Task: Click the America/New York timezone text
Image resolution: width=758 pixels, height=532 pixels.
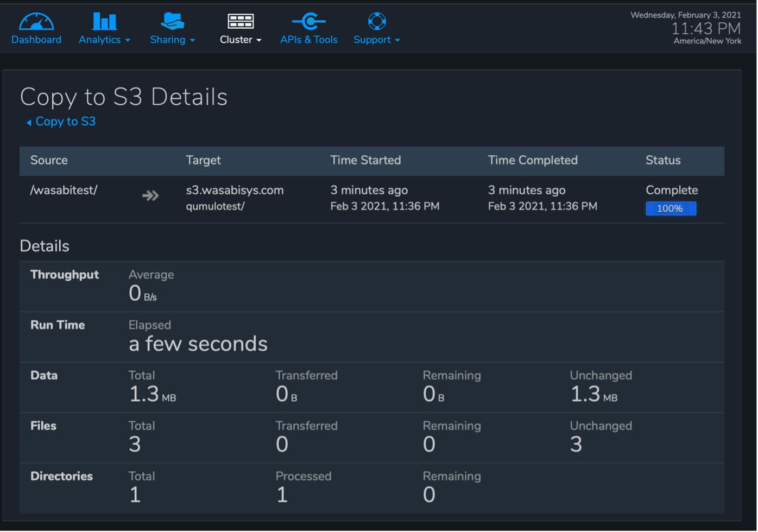Action: tap(707, 41)
